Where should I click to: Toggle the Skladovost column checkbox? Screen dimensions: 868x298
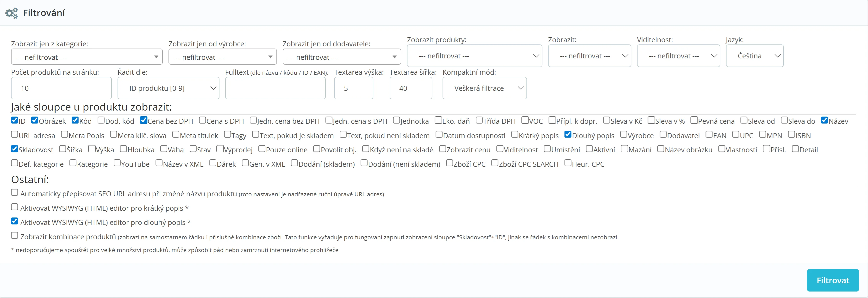pyautogui.click(x=14, y=149)
